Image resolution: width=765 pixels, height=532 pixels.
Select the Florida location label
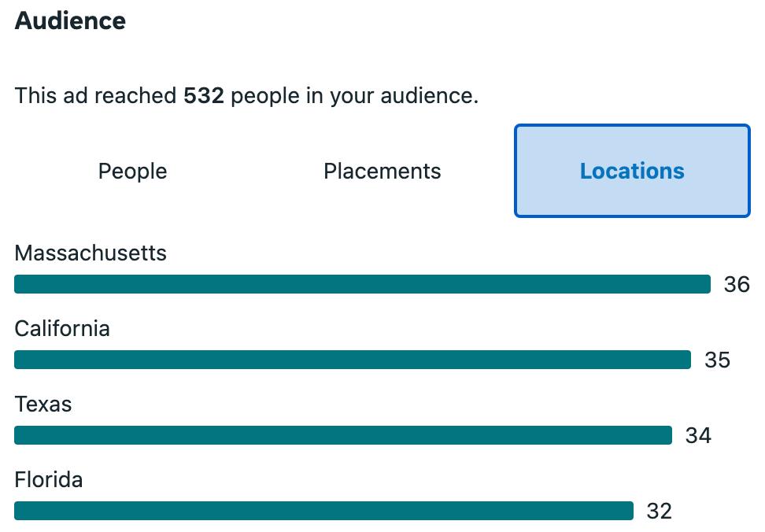point(49,479)
